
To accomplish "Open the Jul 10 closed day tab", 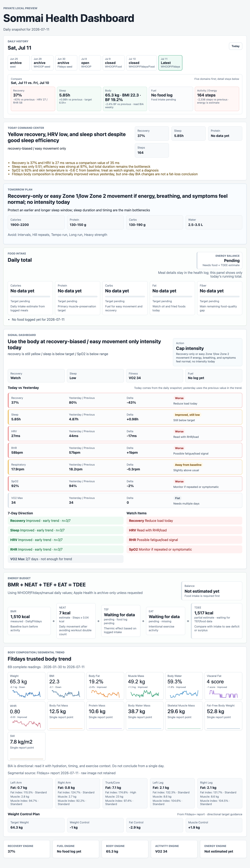I will point(141,63).
